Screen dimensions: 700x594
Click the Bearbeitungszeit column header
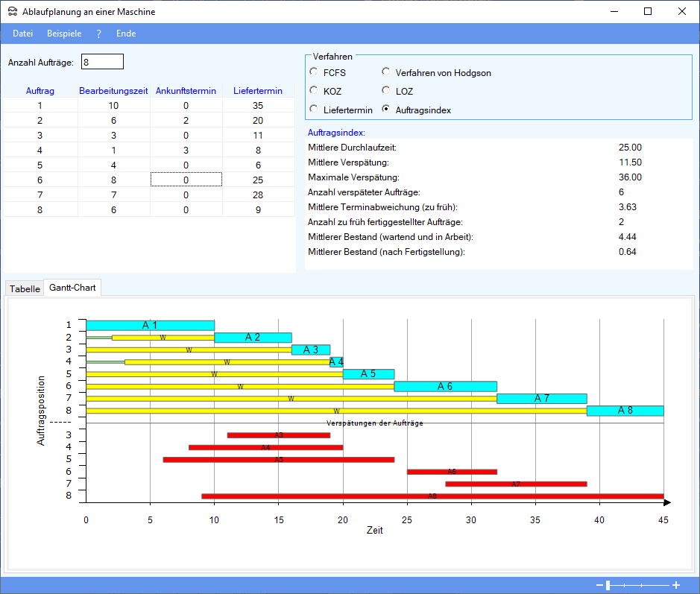pyautogui.click(x=113, y=91)
